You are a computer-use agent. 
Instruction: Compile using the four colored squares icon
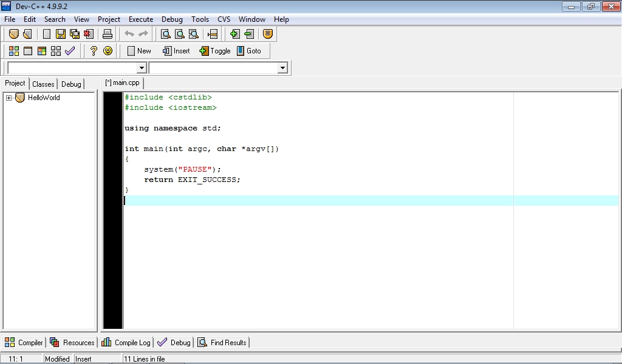pos(14,51)
